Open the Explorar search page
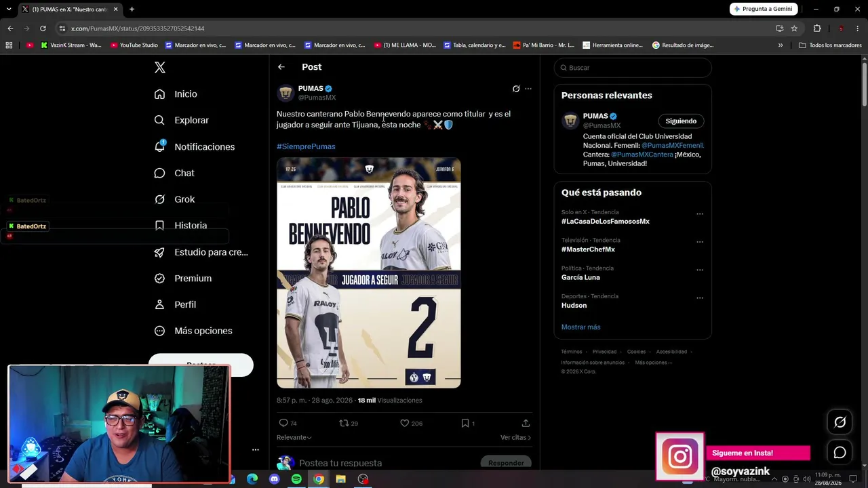The width and height of the screenshot is (868, 488). pos(181,120)
